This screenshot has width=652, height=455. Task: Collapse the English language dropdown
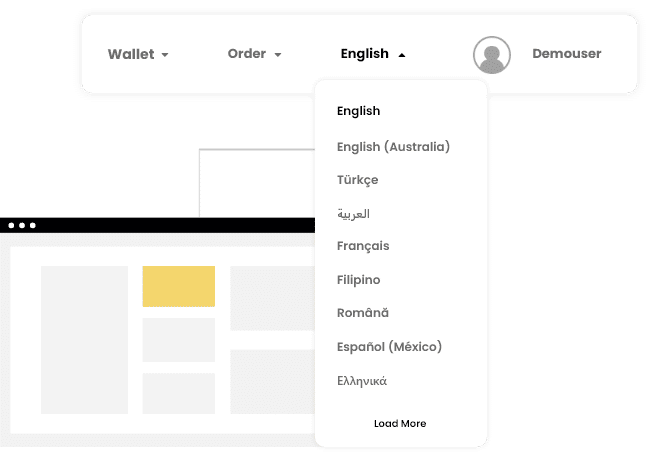[401, 55]
